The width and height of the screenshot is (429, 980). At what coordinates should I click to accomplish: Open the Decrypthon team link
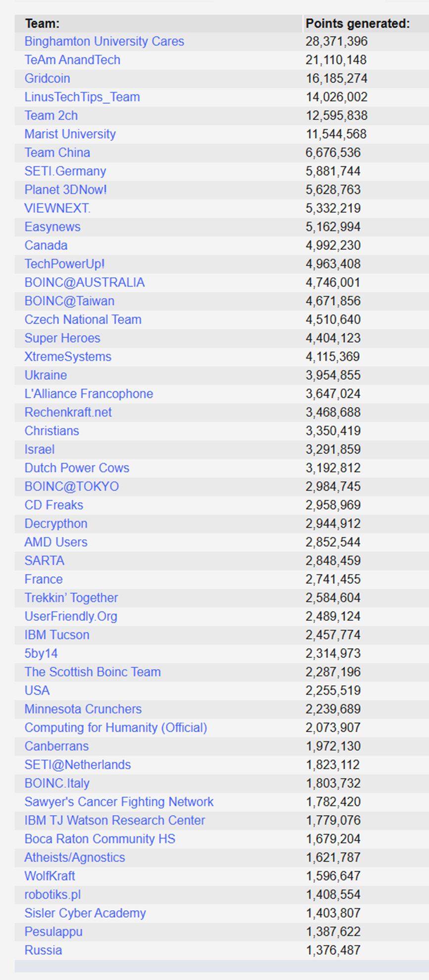tap(56, 524)
